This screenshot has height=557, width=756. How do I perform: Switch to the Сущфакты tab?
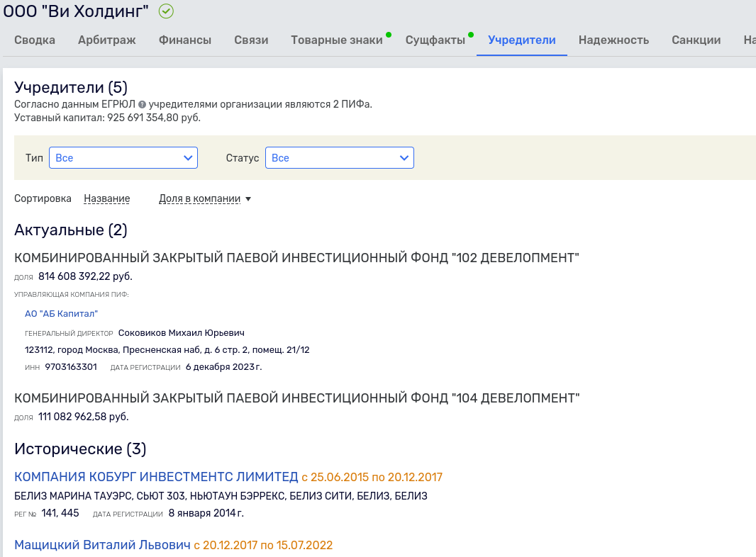(435, 40)
